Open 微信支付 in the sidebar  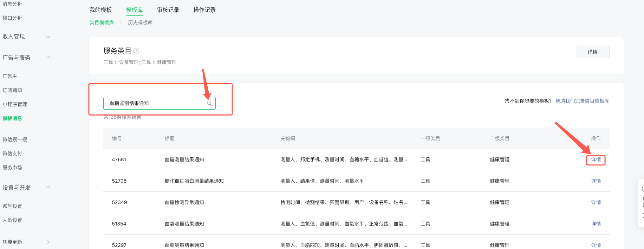tap(12, 153)
